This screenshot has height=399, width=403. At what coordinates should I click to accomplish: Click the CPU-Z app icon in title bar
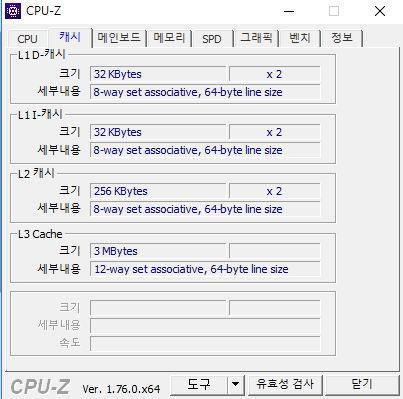coord(13,11)
